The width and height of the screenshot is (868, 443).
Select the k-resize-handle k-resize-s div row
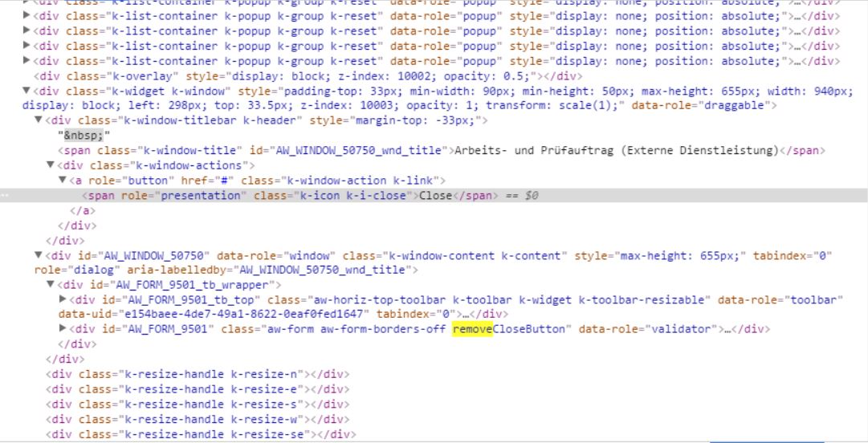pos(198,404)
